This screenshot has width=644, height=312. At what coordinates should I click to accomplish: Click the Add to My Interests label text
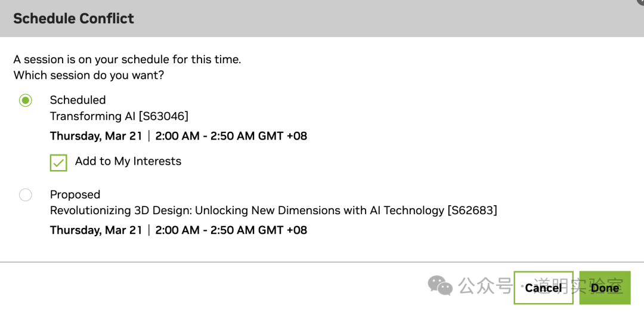click(x=128, y=161)
